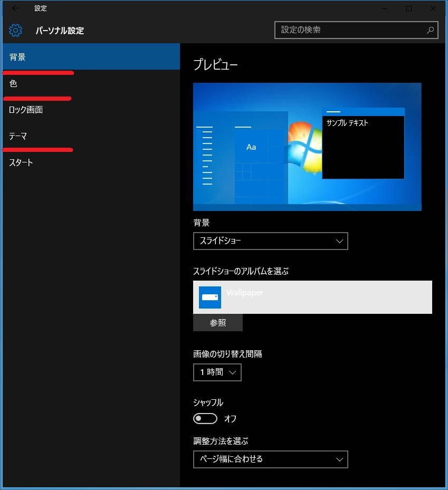Click the 調整方法を選ぶ label

[x=221, y=441]
